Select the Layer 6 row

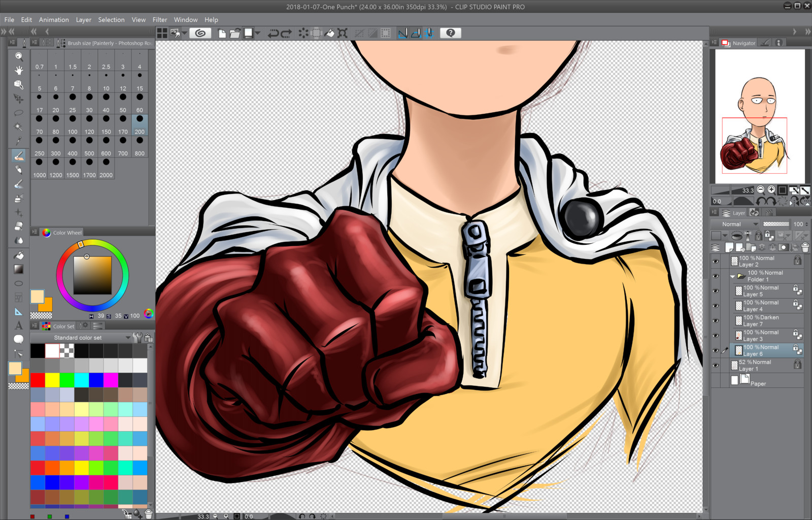point(766,350)
